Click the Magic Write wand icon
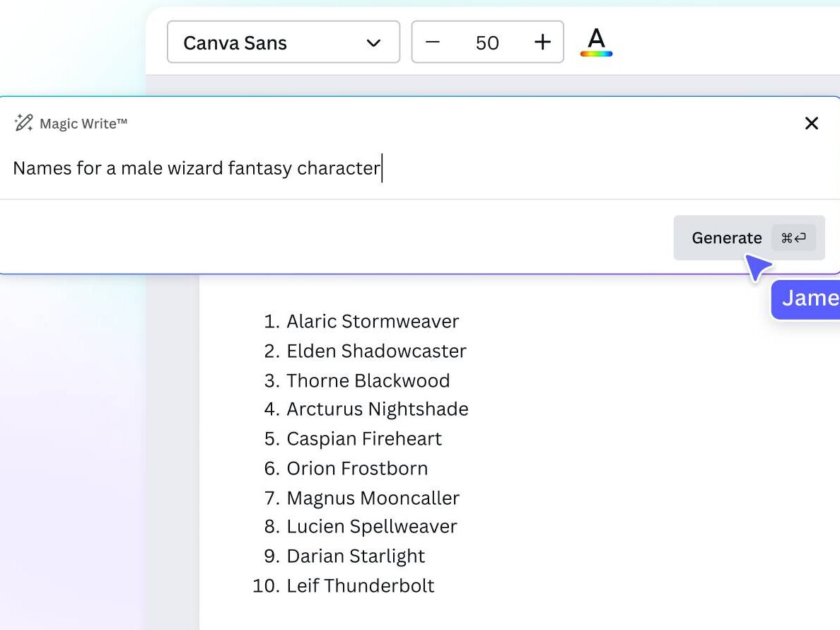This screenshot has height=630, width=840. tap(23, 123)
